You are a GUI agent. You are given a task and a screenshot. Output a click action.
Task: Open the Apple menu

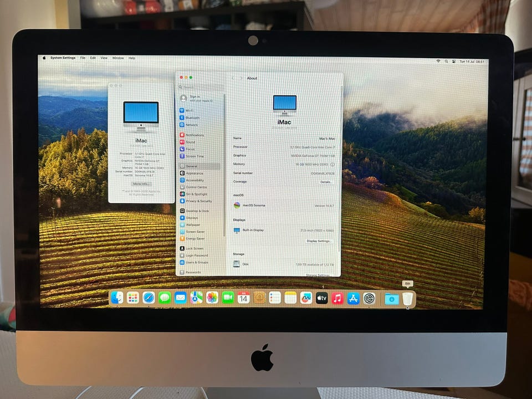pyautogui.click(x=44, y=58)
